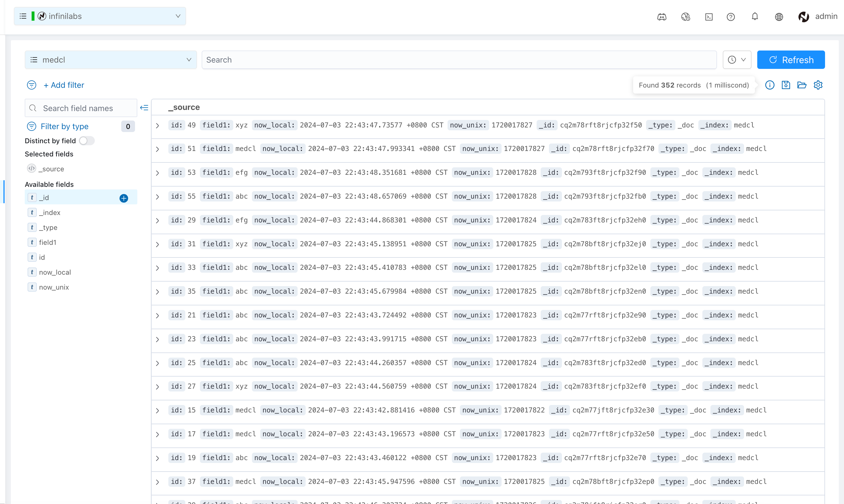Add _id to selected fields via plus icon
This screenshot has height=504, width=844.
tap(124, 198)
